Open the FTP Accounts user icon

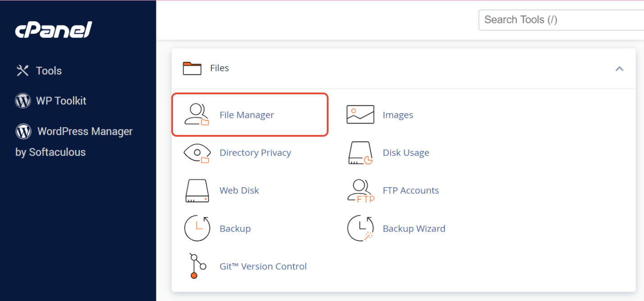pyautogui.click(x=361, y=191)
